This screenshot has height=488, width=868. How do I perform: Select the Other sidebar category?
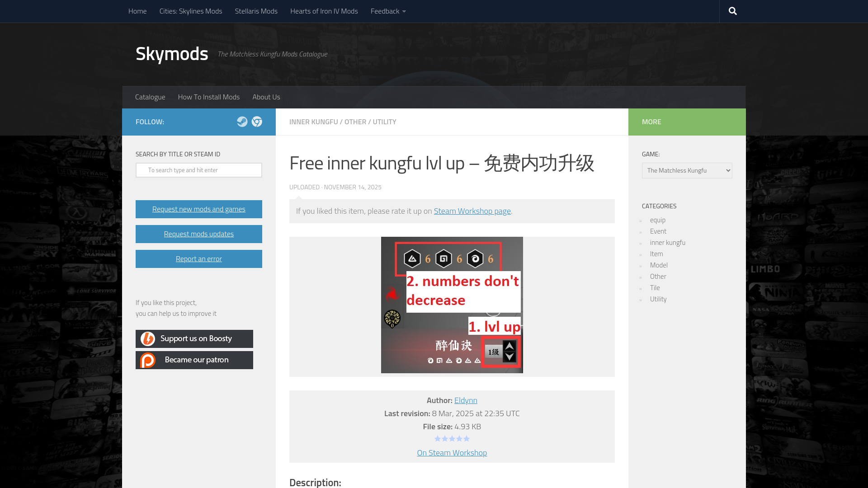658,277
